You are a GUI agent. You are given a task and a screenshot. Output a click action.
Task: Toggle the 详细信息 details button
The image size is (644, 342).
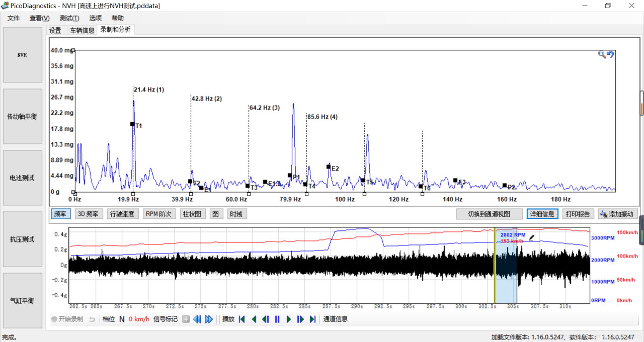click(x=542, y=214)
